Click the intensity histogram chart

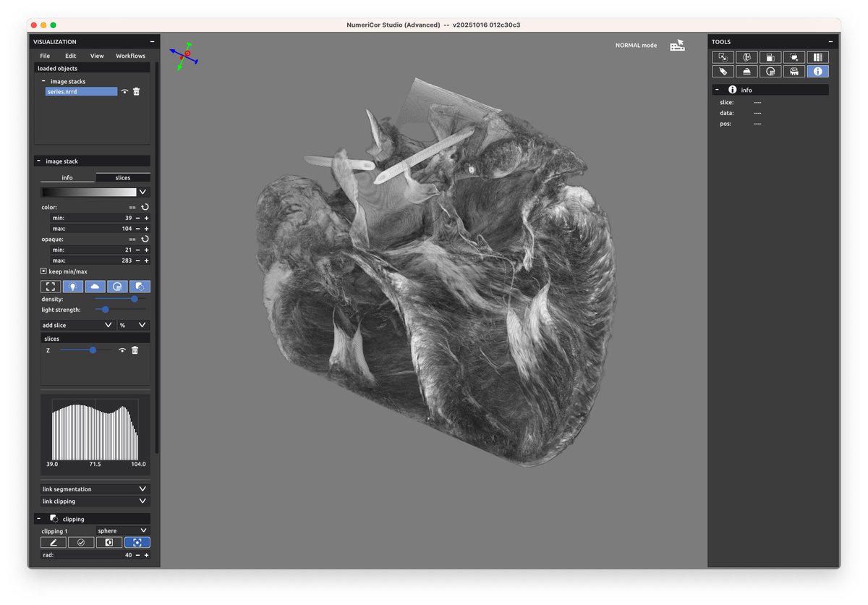[x=95, y=433]
